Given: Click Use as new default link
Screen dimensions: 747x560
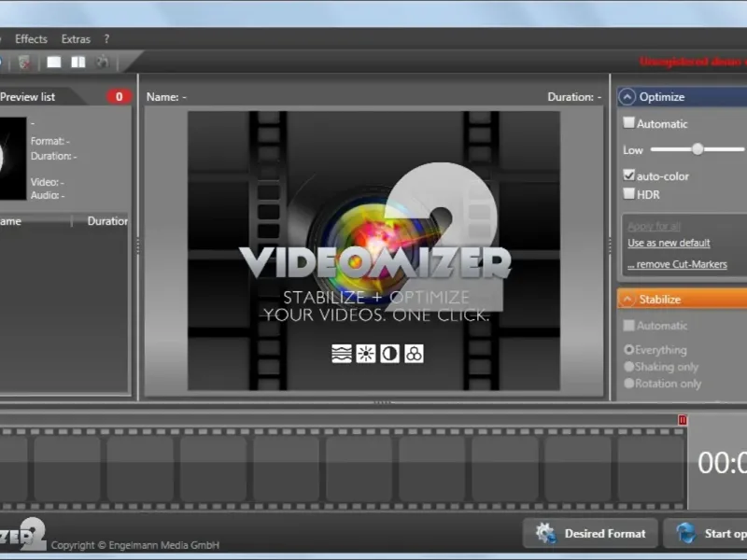Looking at the screenshot, I should (669, 243).
